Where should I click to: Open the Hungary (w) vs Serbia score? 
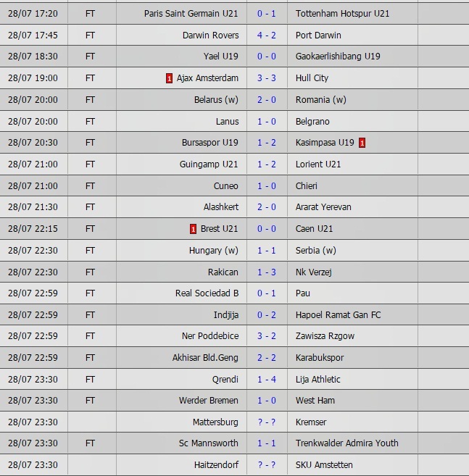[x=266, y=251]
